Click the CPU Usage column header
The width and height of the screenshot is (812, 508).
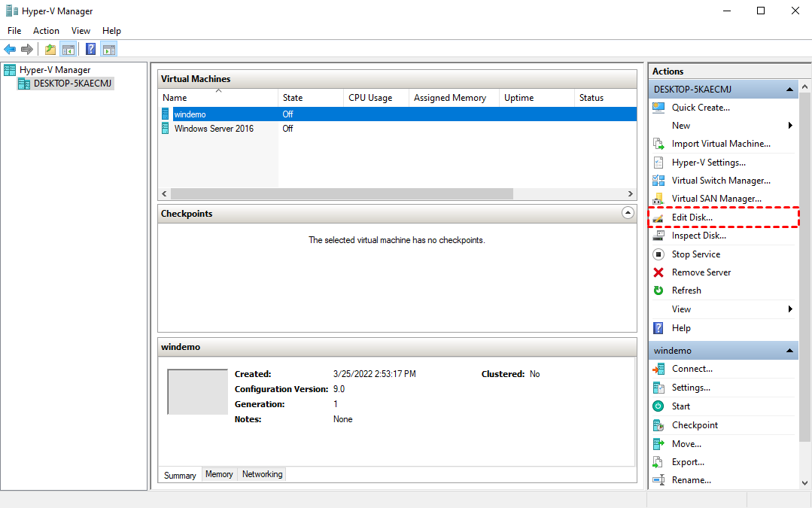pyautogui.click(x=376, y=97)
